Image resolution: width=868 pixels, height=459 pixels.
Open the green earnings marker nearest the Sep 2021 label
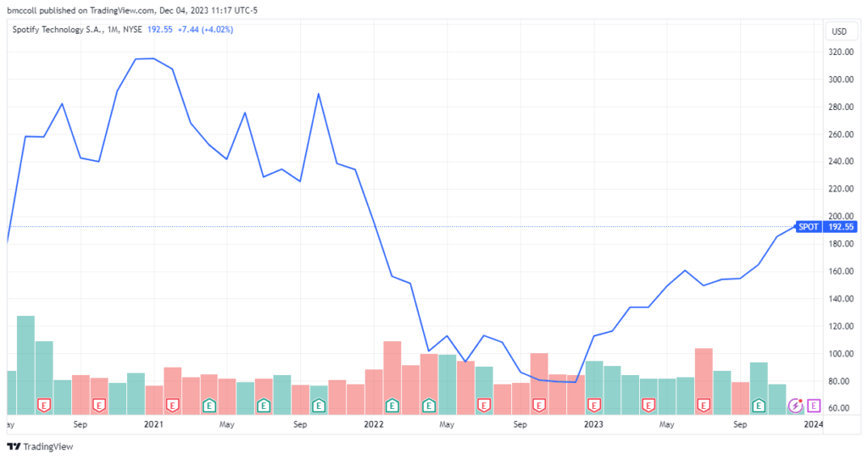coord(319,406)
